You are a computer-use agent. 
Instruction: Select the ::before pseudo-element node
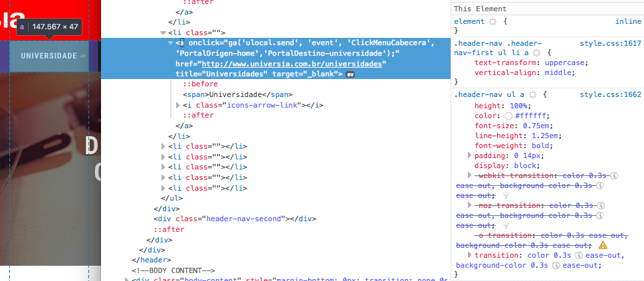pyautogui.click(x=201, y=84)
